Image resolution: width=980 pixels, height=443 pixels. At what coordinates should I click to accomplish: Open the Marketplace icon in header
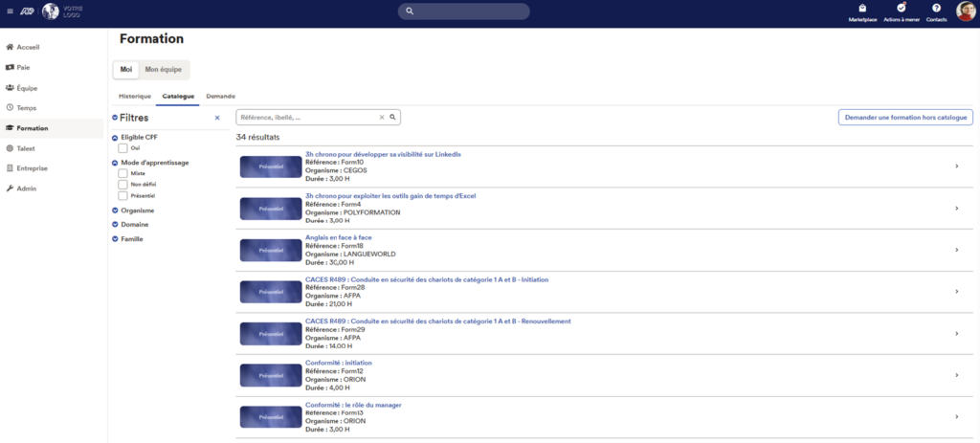pyautogui.click(x=862, y=9)
